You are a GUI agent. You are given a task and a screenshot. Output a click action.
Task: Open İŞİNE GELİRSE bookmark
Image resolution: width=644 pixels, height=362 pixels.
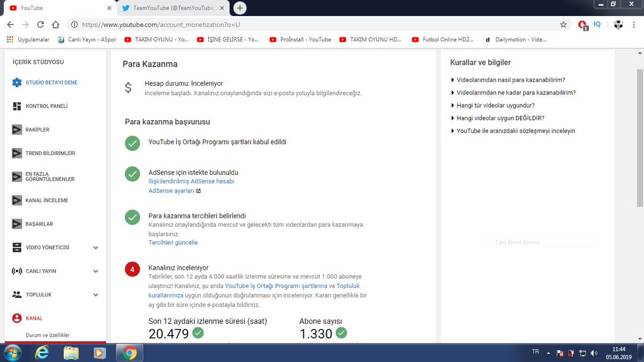(228, 40)
